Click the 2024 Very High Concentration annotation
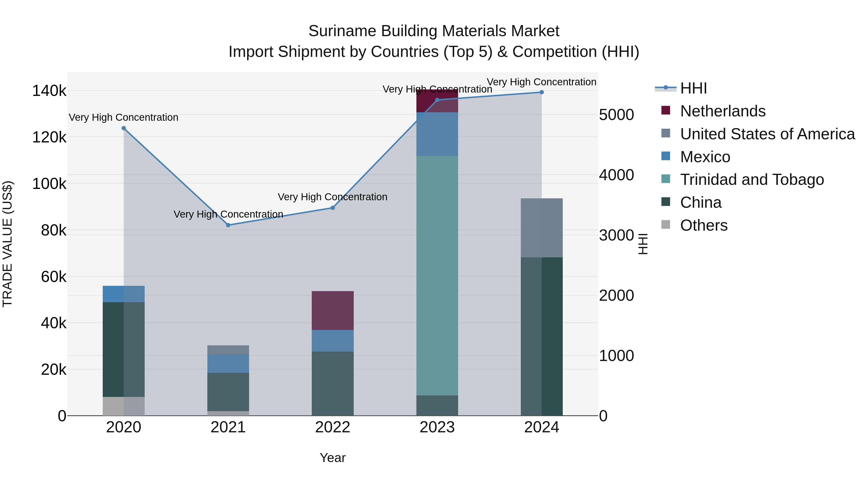 coord(542,82)
